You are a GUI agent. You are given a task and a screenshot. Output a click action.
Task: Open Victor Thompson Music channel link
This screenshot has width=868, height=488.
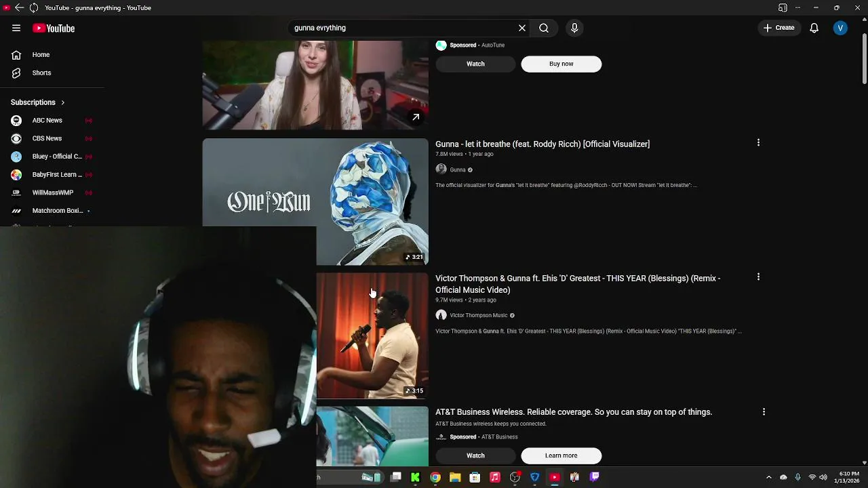point(479,315)
